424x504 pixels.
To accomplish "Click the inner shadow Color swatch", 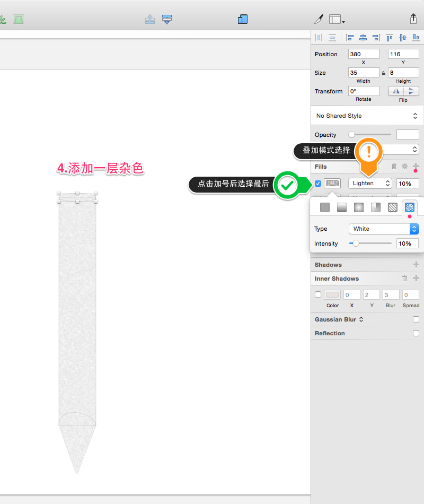I will pyautogui.click(x=332, y=295).
